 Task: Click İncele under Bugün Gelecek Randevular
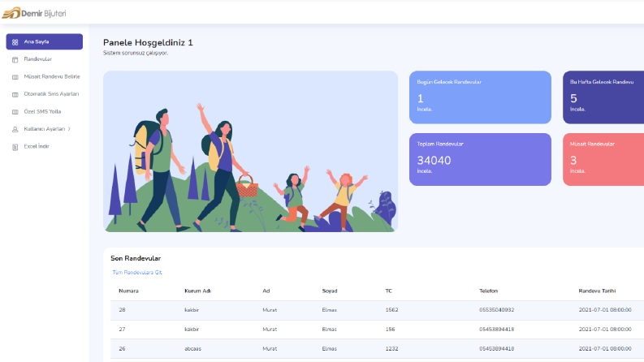click(x=425, y=110)
